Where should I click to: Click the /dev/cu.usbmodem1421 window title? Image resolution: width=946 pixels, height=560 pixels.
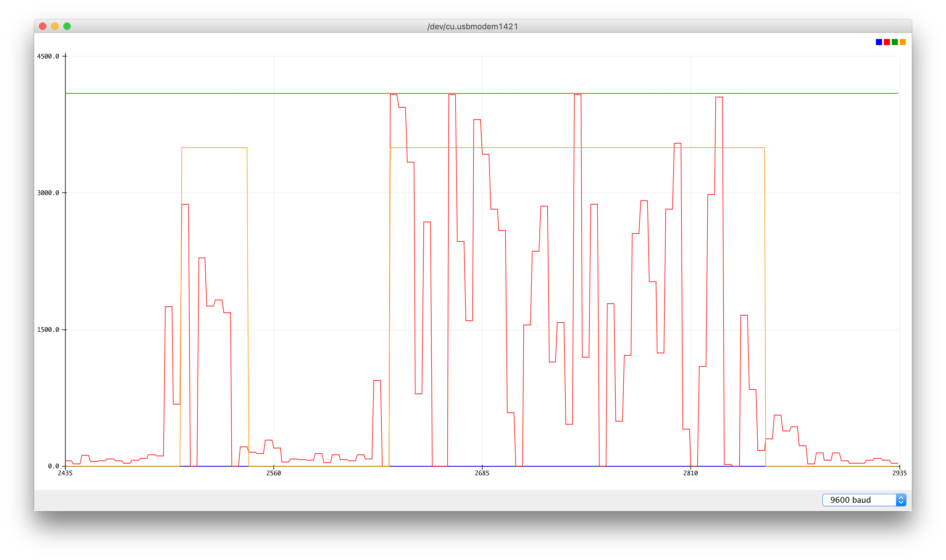472,27
